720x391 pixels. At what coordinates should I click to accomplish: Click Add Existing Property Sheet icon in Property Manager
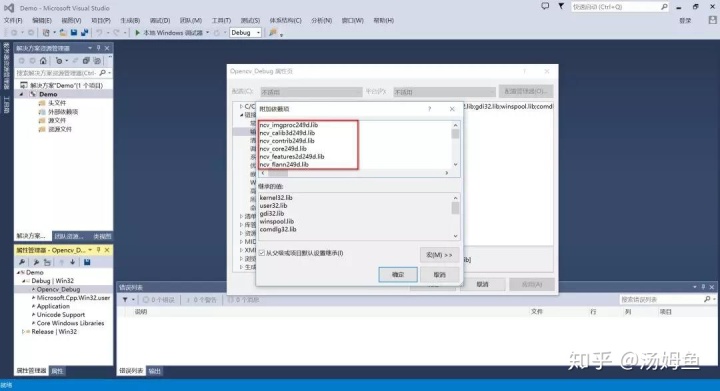47,262
